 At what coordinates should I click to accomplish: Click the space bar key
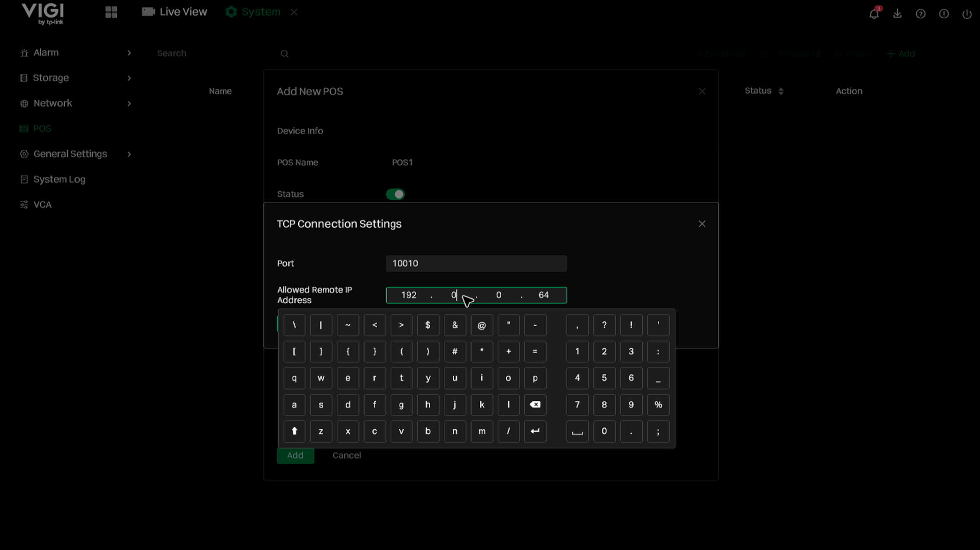click(577, 431)
